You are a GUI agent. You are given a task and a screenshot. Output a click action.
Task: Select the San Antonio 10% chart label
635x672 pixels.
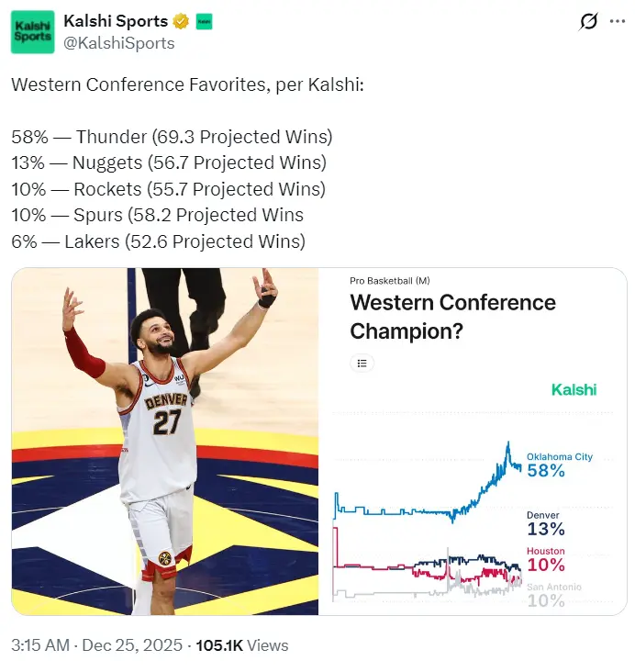click(553, 595)
